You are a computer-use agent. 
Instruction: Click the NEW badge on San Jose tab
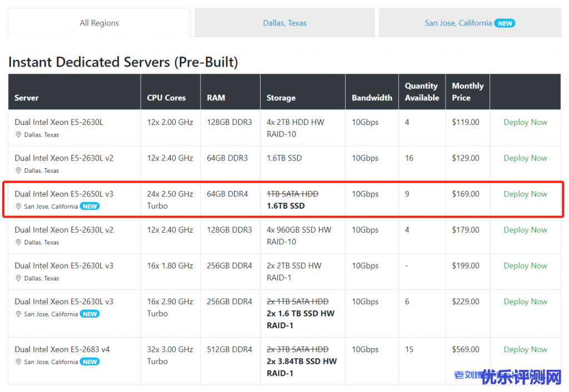pyautogui.click(x=505, y=23)
